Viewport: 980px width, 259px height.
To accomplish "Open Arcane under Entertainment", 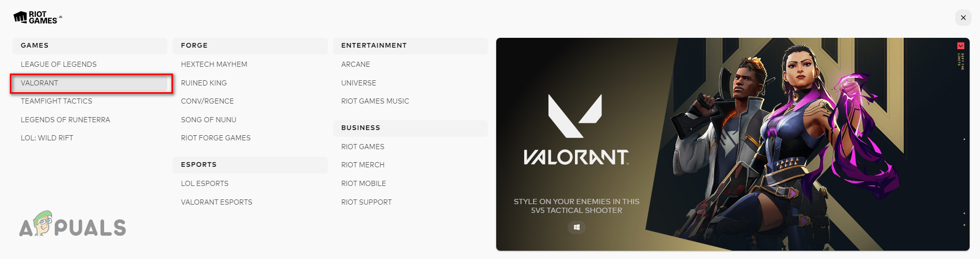I will [x=355, y=64].
